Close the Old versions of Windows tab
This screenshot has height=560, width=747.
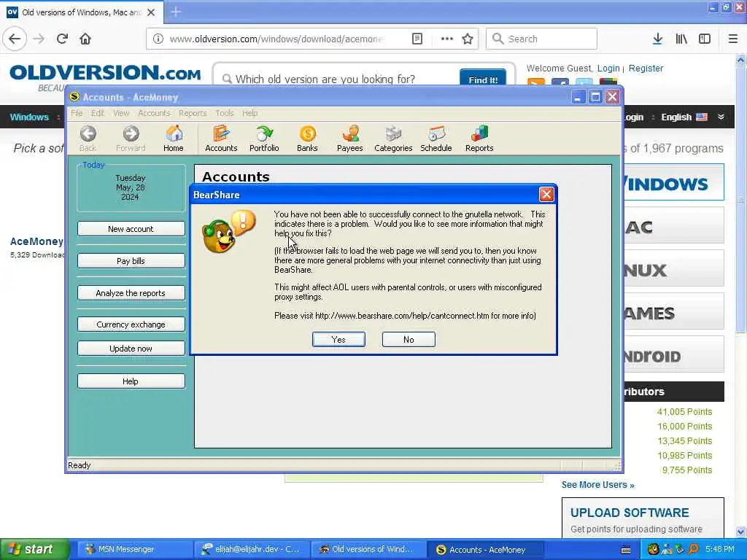click(151, 12)
